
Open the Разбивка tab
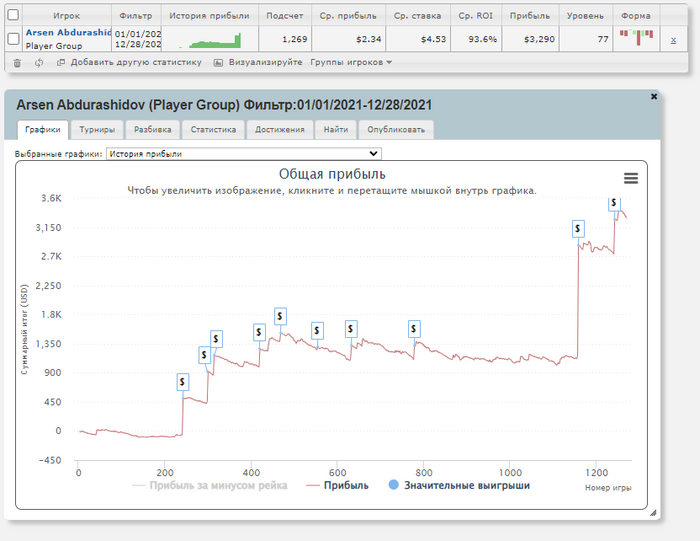pyautogui.click(x=153, y=129)
